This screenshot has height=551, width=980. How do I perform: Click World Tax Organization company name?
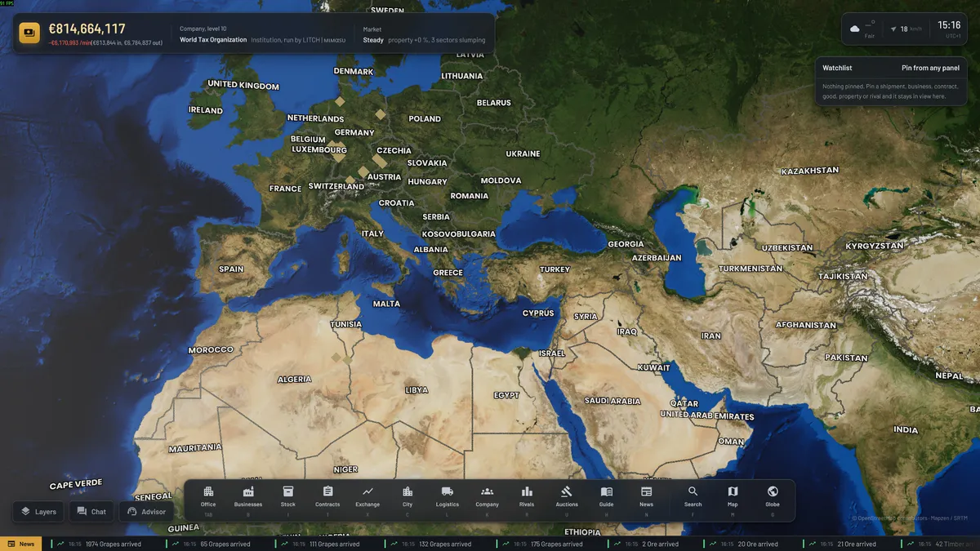213,39
